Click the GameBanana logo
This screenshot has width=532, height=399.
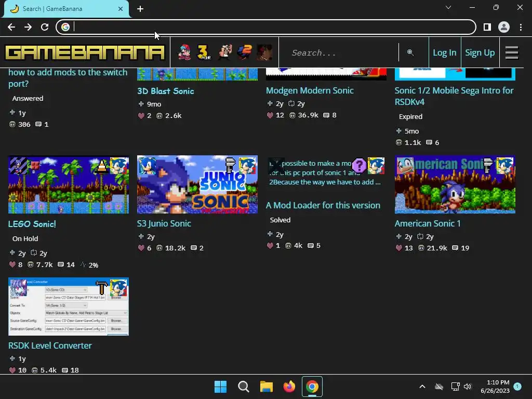click(x=85, y=52)
